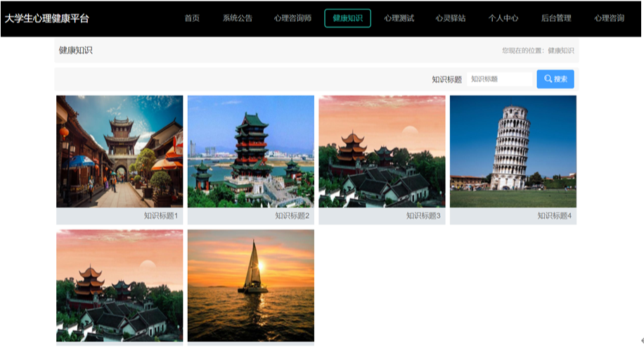This screenshot has width=644, height=351.
Task: Click the 健康知识 page heading
Action: click(75, 50)
